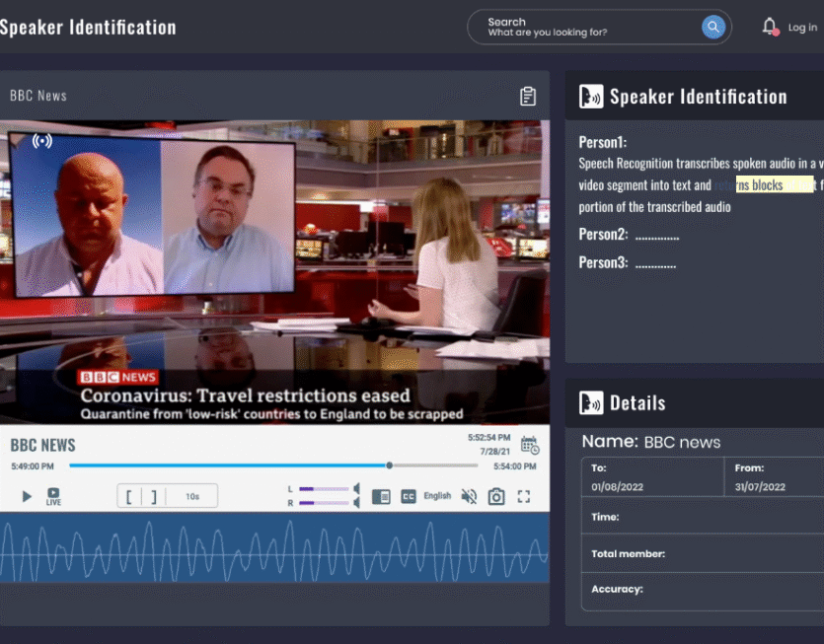Click the Log in link
The height and width of the screenshot is (644, 824).
(x=802, y=28)
